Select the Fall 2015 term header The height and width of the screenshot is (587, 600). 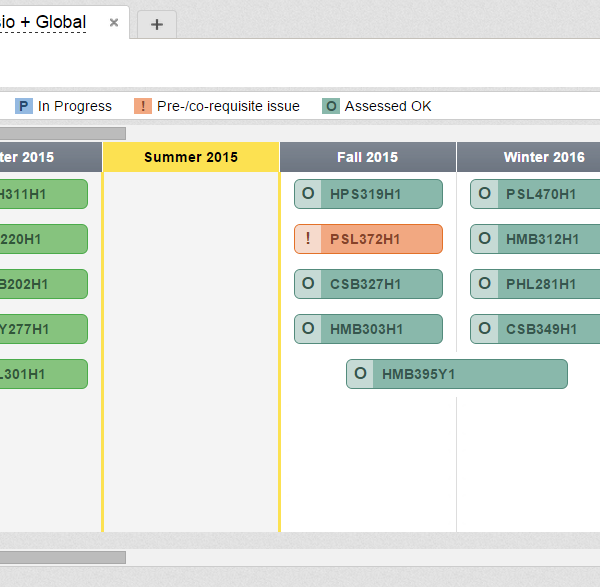click(x=367, y=157)
